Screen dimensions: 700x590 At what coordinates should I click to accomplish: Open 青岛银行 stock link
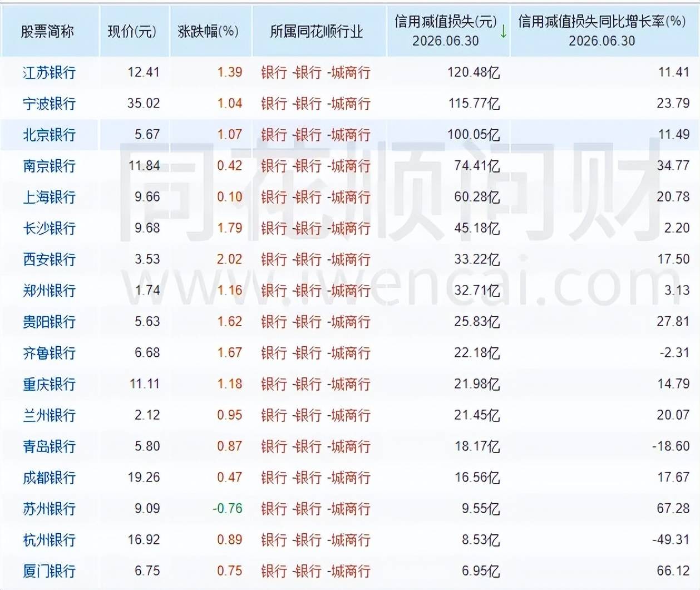tap(49, 446)
